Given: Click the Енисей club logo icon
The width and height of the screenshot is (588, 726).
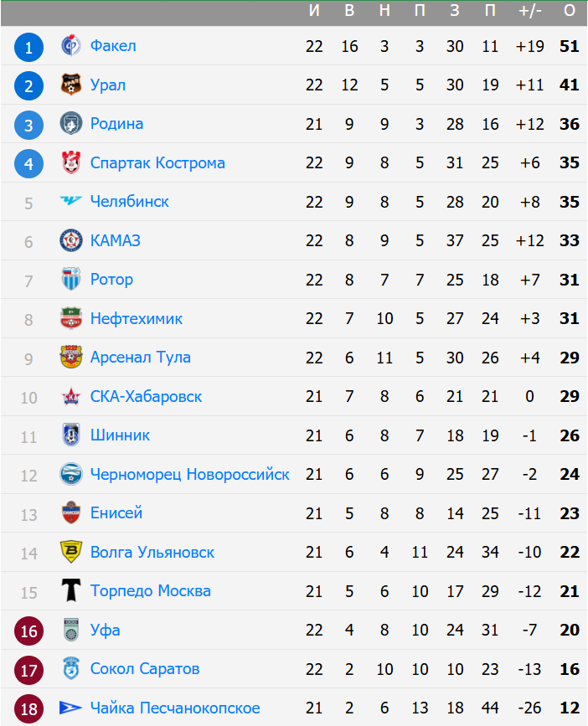Looking at the screenshot, I should coord(71,513).
